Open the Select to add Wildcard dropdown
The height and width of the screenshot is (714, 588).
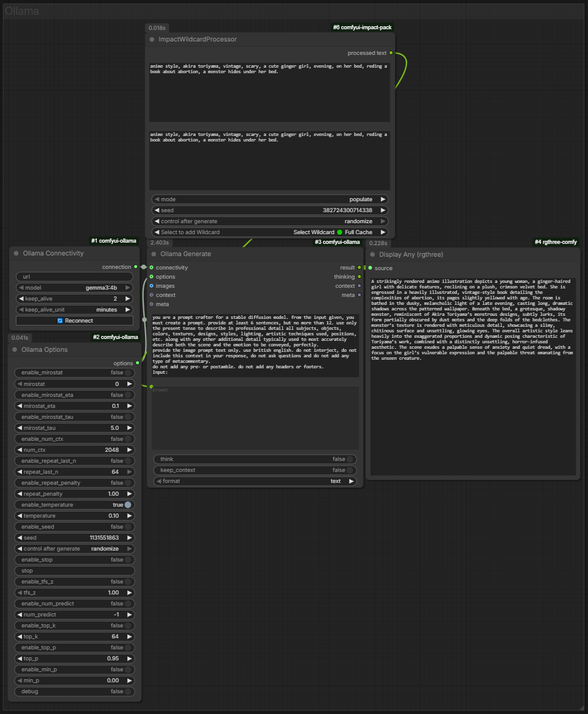[x=271, y=232]
